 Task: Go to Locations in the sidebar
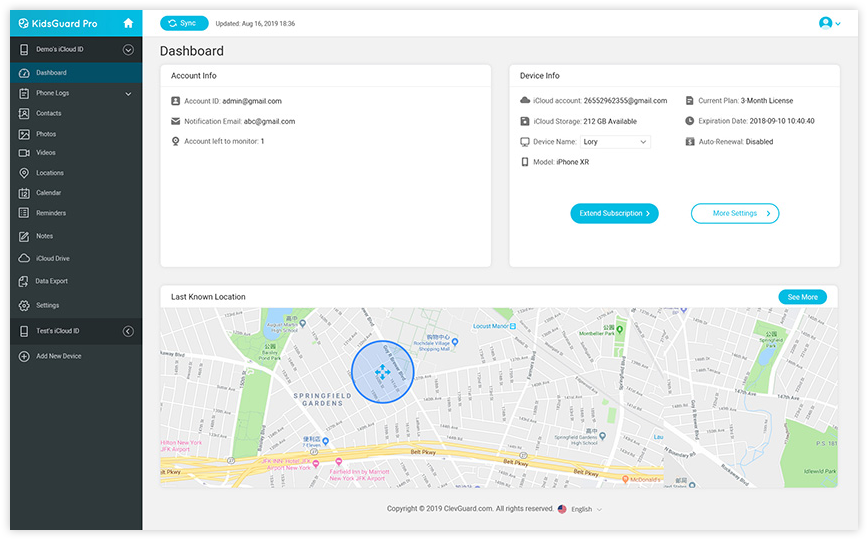point(76,173)
